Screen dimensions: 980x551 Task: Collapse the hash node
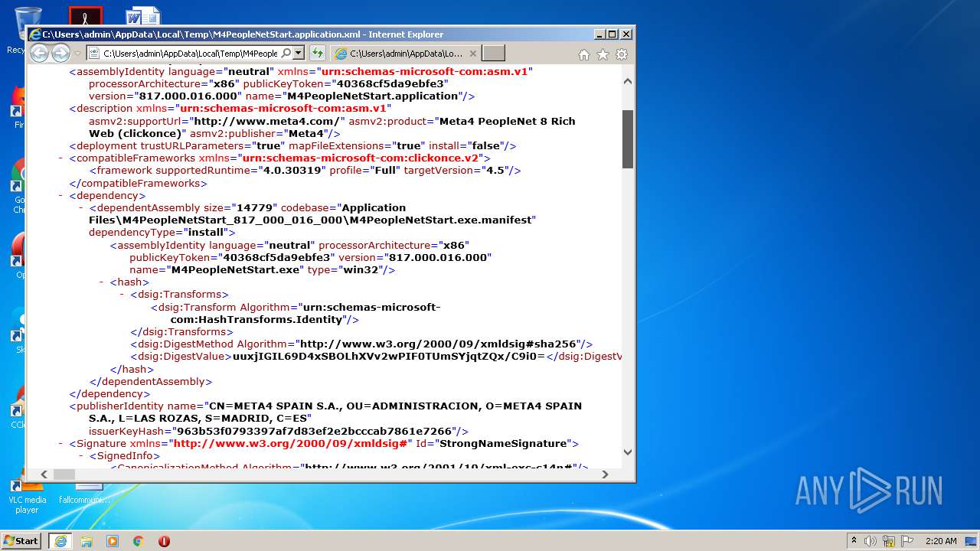click(102, 282)
